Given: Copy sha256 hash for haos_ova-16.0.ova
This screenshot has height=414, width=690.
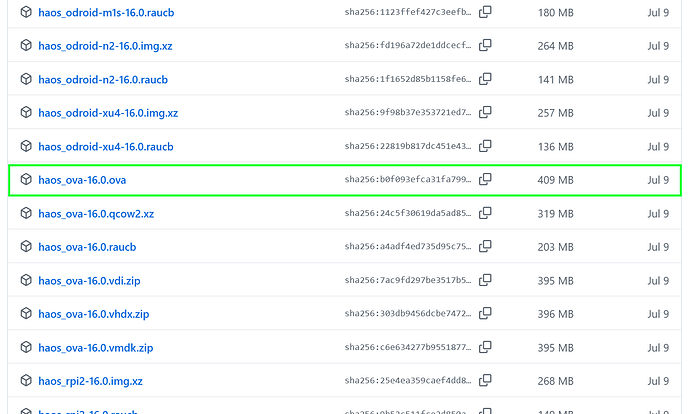Looking at the screenshot, I should point(485,180).
